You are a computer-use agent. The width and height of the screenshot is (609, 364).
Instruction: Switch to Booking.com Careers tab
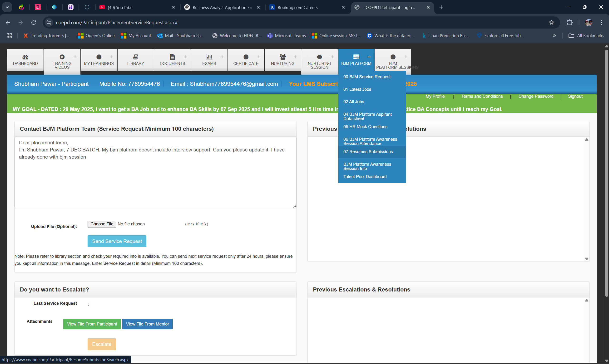[x=297, y=7]
